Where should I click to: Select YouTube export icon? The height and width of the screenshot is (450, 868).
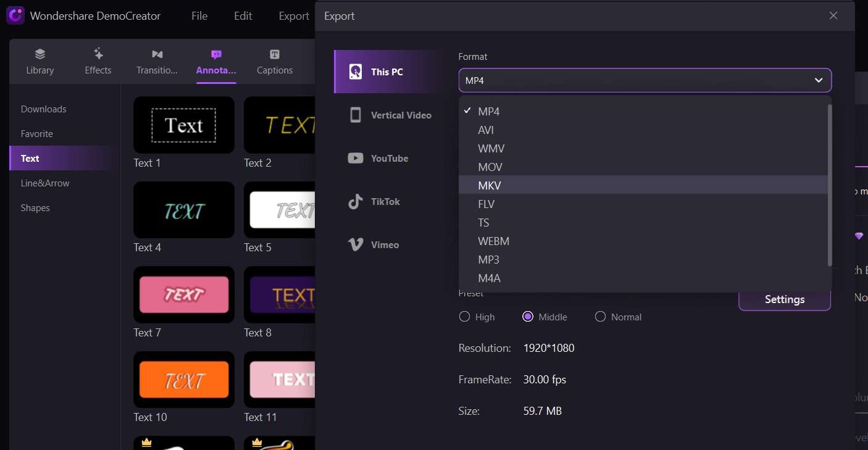[356, 158]
